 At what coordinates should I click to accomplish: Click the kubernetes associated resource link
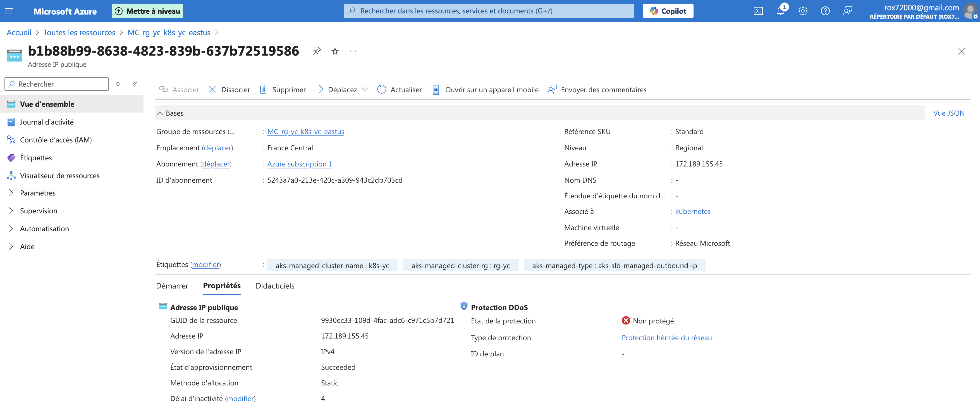point(692,212)
